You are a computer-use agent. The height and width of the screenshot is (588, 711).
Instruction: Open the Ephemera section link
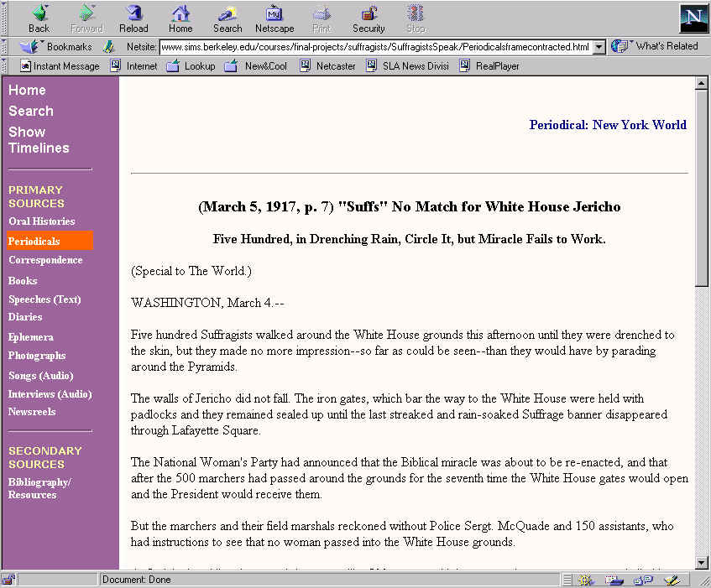31,337
